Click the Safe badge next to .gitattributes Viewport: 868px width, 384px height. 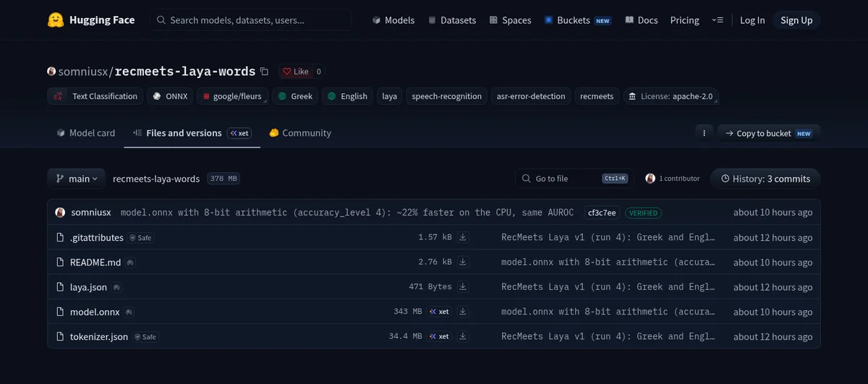tap(140, 237)
